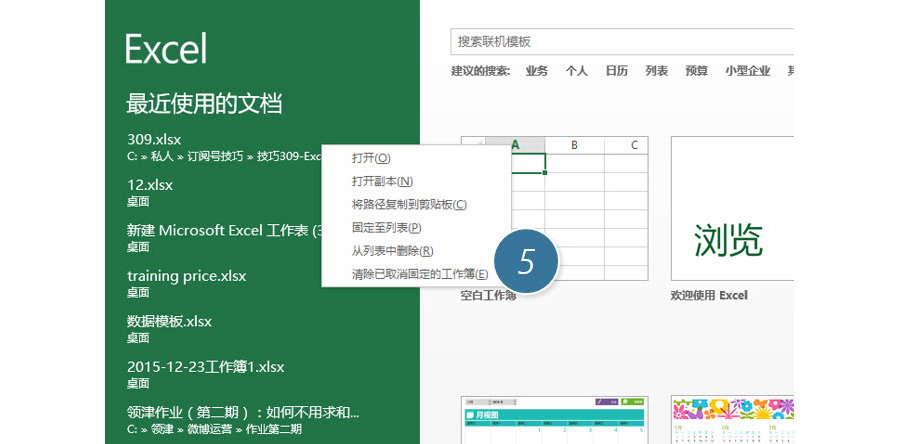Click the 欢迎使用 Excel template label
Image resolution: width=900 pixels, height=444 pixels.
click(x=709, y=295)
